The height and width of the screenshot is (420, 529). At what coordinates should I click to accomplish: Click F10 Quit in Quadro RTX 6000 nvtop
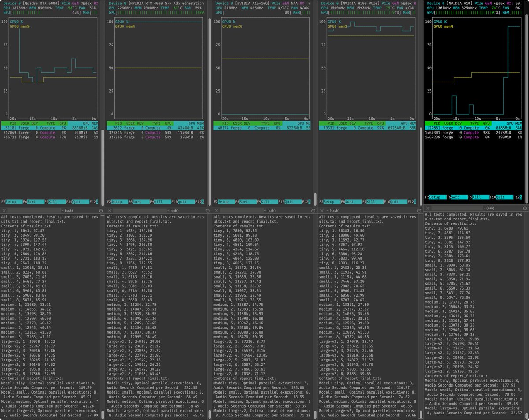78,202
